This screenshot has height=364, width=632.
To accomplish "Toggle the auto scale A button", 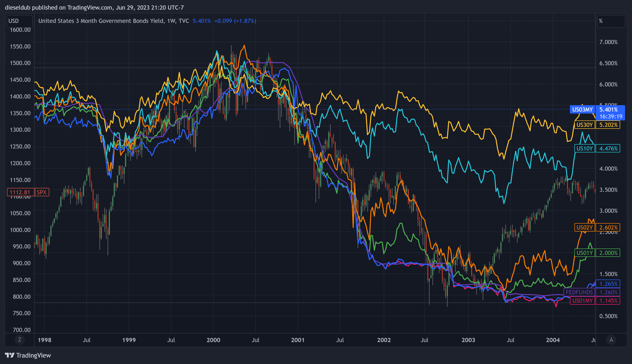I will point(611,340).
